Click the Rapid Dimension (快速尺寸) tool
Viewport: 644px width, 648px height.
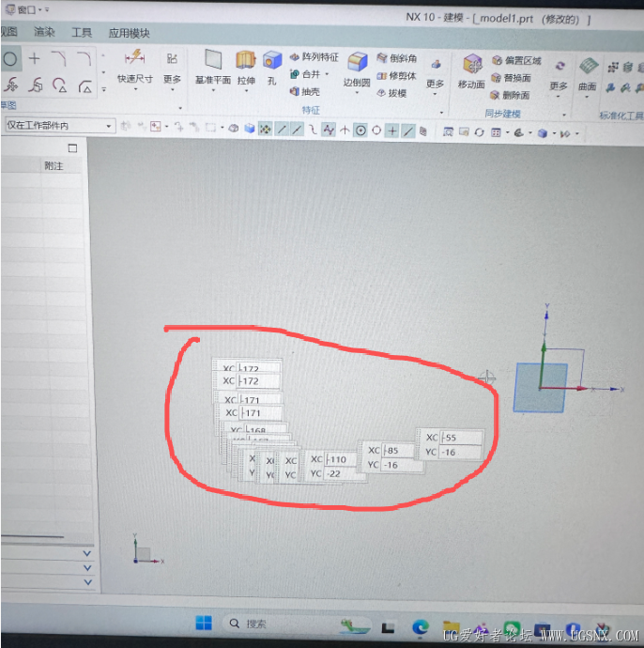click(135, 66)
